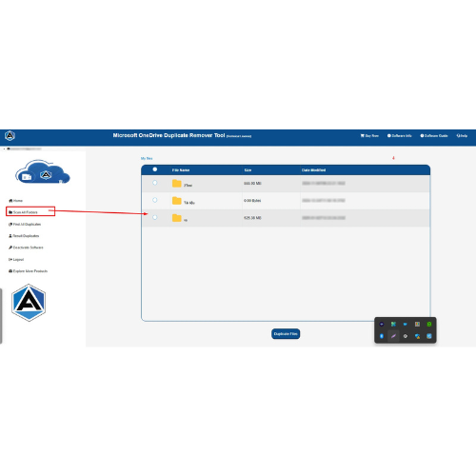Click the Duplicate Files button
The width and height of the screenshot is (476, 476).
[x=286, y=334]
